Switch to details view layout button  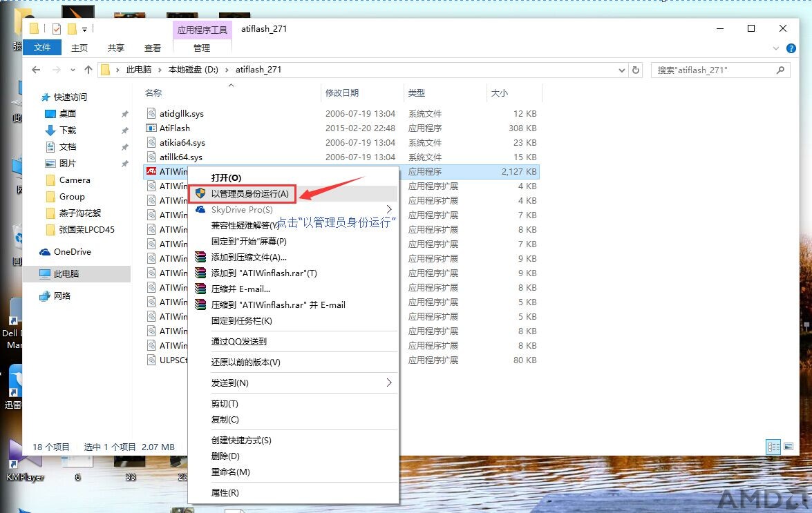(x=774, y=447)
